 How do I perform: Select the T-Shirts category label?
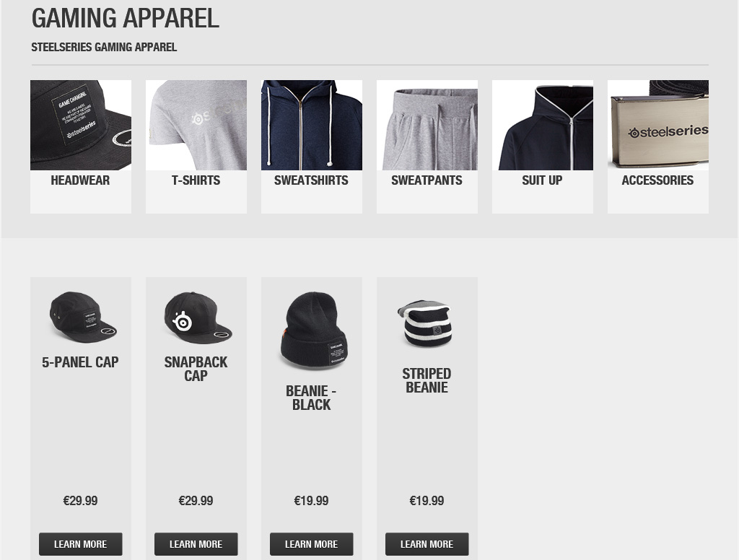196,180
